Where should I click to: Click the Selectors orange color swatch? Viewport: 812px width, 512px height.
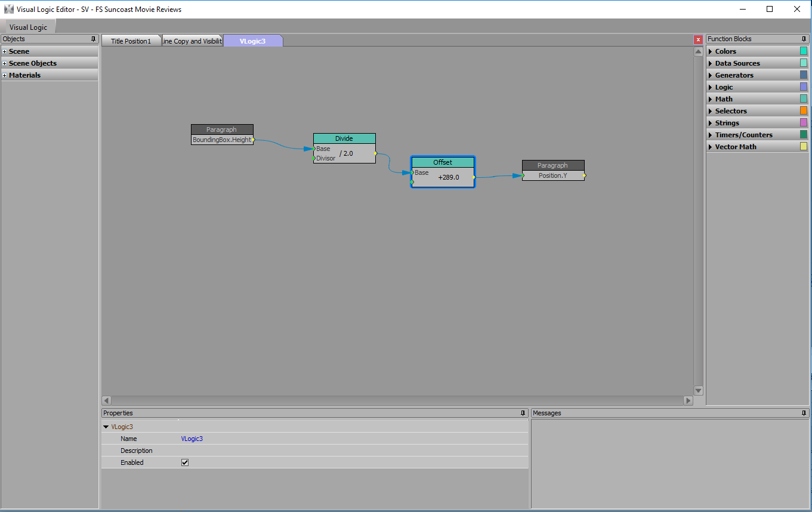click(x=804, y=111)
